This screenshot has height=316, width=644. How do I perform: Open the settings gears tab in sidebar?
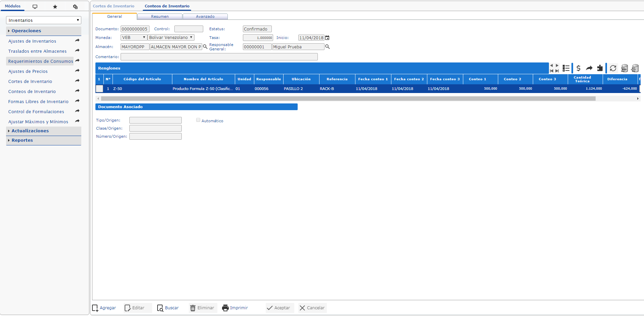75,6
